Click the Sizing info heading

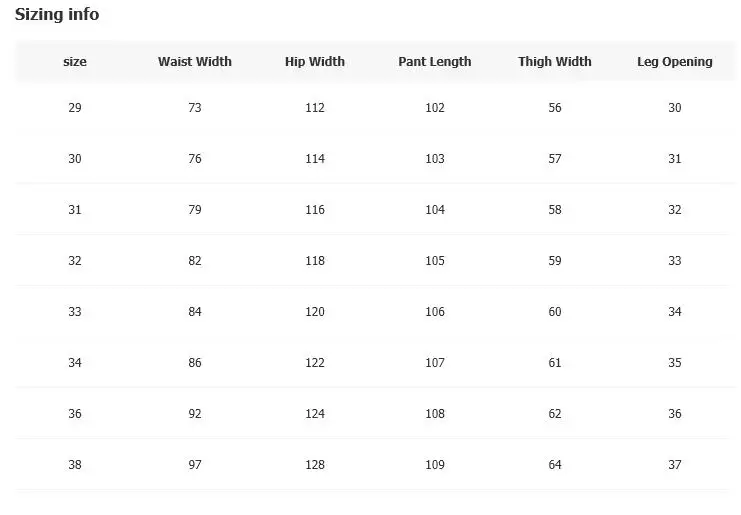pos(57,15)
